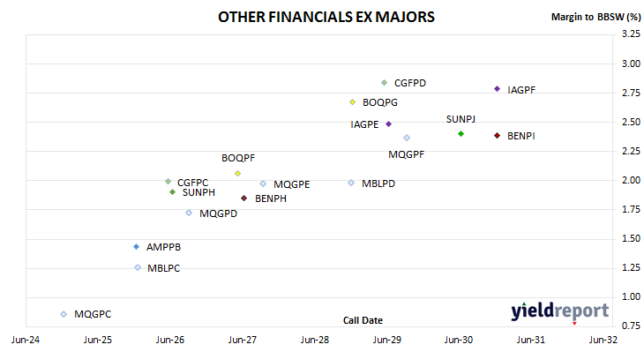The image size is (644, 352).
Task: Select the MQGPD data label text
Action: click(x=218, y=213)
